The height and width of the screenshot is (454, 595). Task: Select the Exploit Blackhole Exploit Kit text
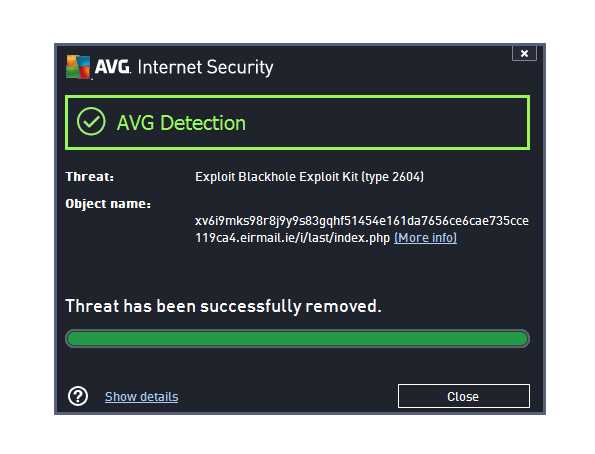pyautogui.click(x=277, y=177)
